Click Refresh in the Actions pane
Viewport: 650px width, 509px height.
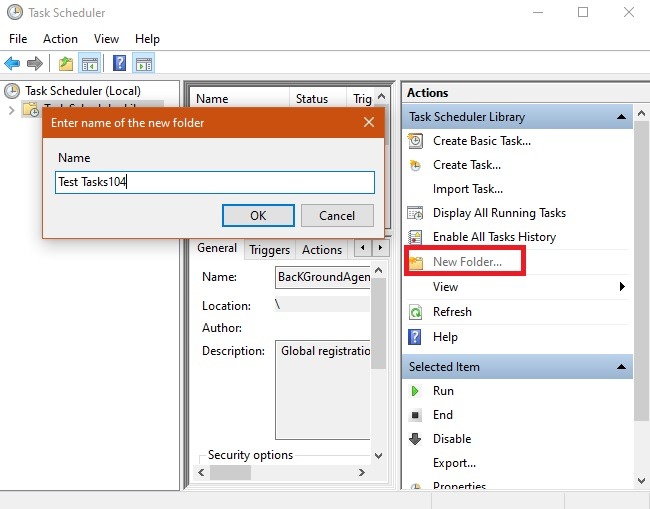point(452,312)
